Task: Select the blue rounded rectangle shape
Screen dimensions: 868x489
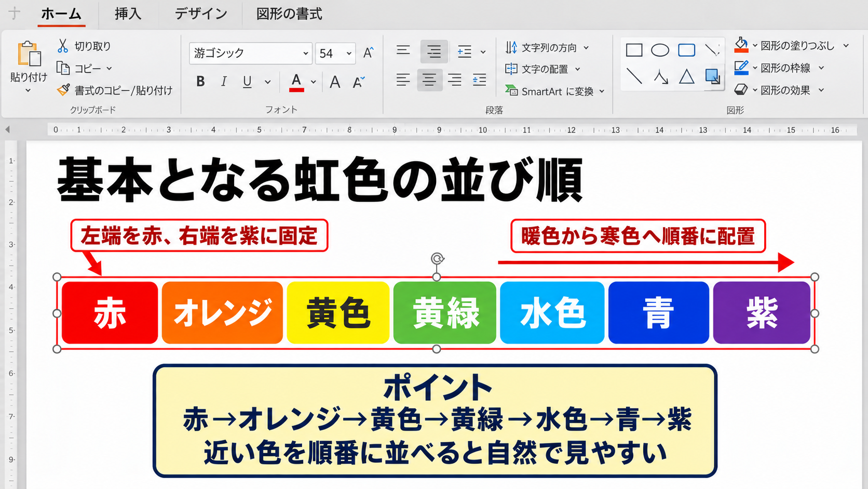Action: click(686, 50)
